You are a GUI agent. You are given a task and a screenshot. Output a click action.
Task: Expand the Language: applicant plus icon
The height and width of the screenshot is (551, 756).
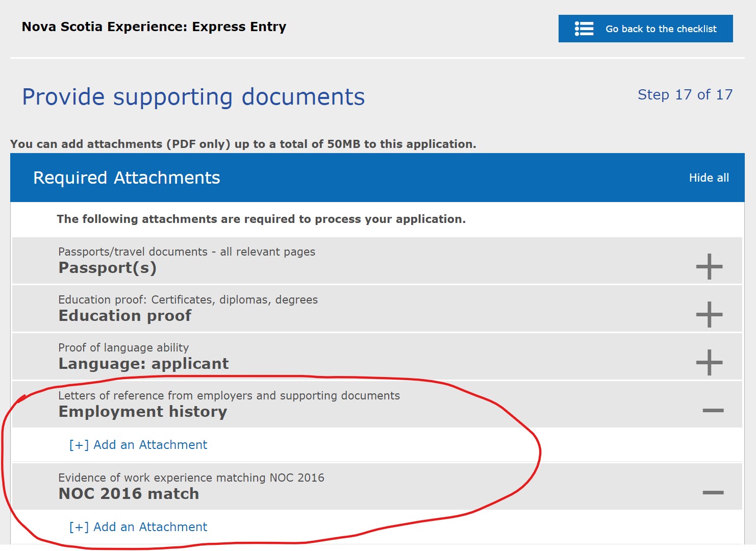click(710, 362)
